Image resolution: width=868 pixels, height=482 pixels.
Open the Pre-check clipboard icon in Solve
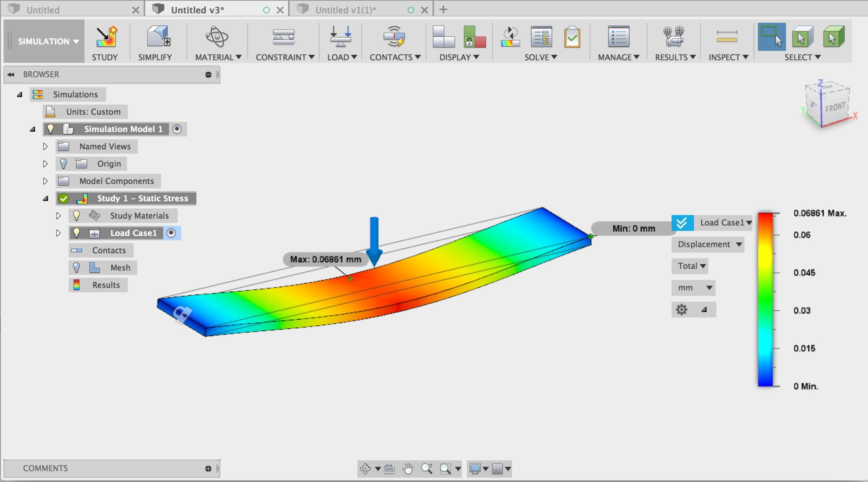[x=572, y=37]
